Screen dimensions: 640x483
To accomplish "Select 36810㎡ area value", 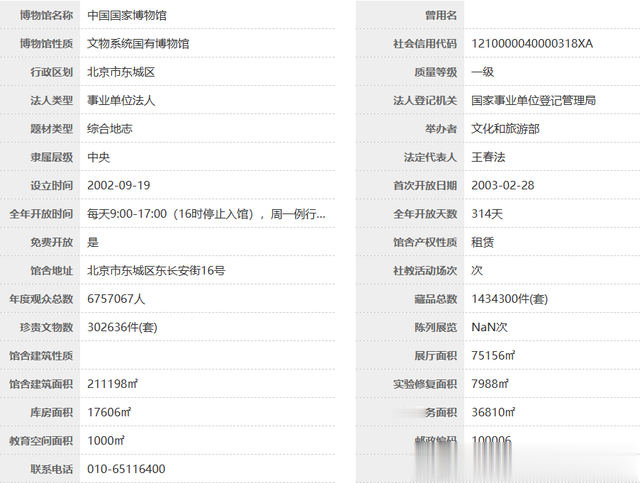I will point(493,412).
